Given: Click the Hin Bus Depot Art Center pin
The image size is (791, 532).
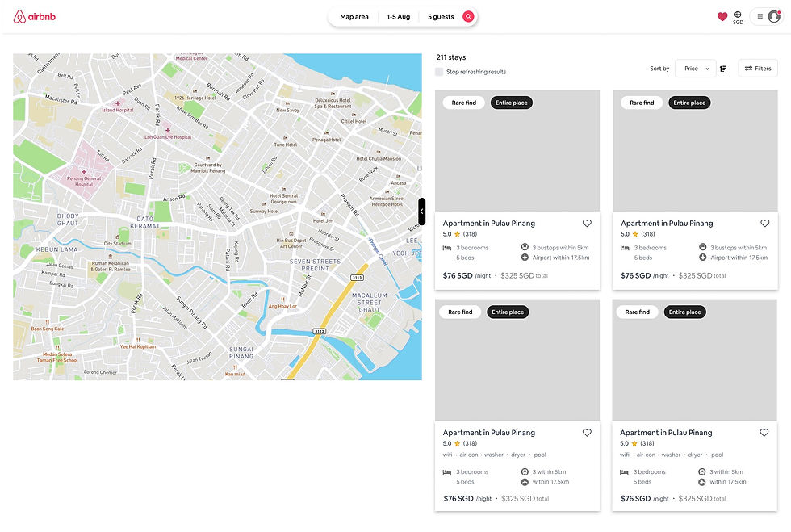Looking at the screenshot, I should click(291, 234).
